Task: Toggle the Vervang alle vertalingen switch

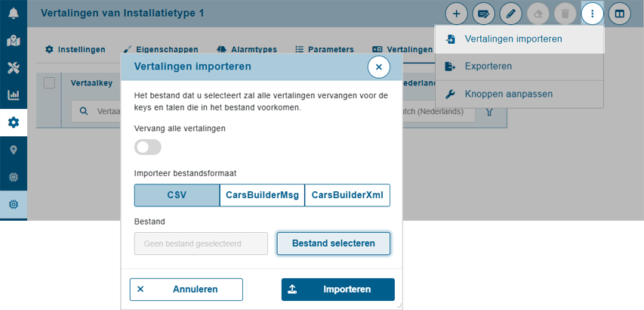Action: (x=148, y=147)
